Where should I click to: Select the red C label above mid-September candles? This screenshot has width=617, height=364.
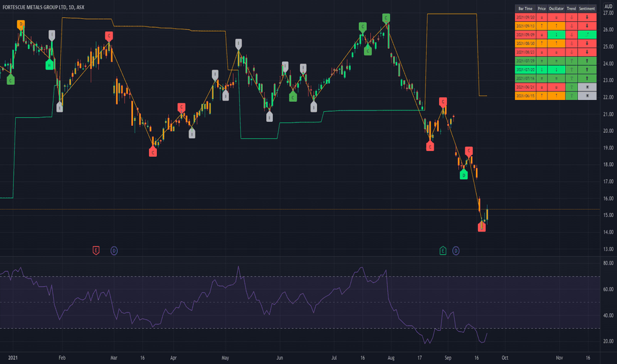point(469,151)
